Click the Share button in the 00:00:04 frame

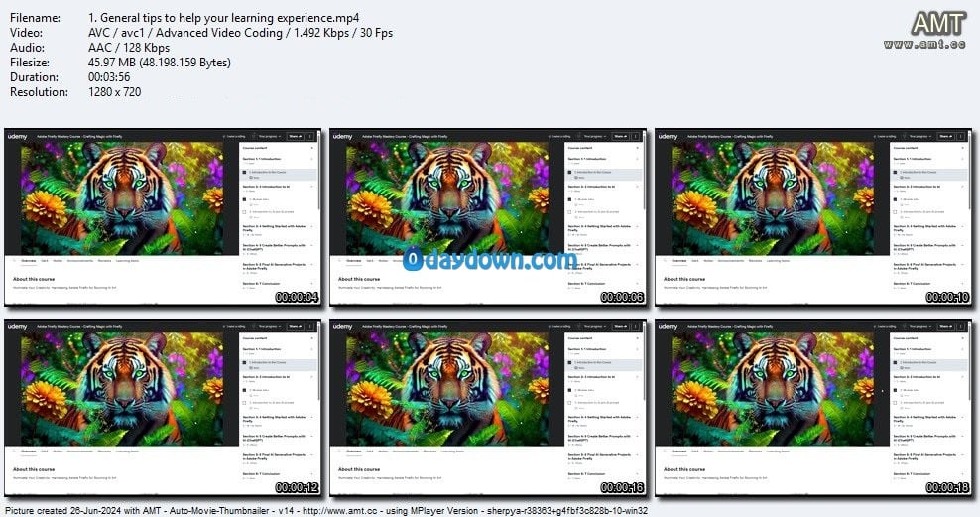296,136
